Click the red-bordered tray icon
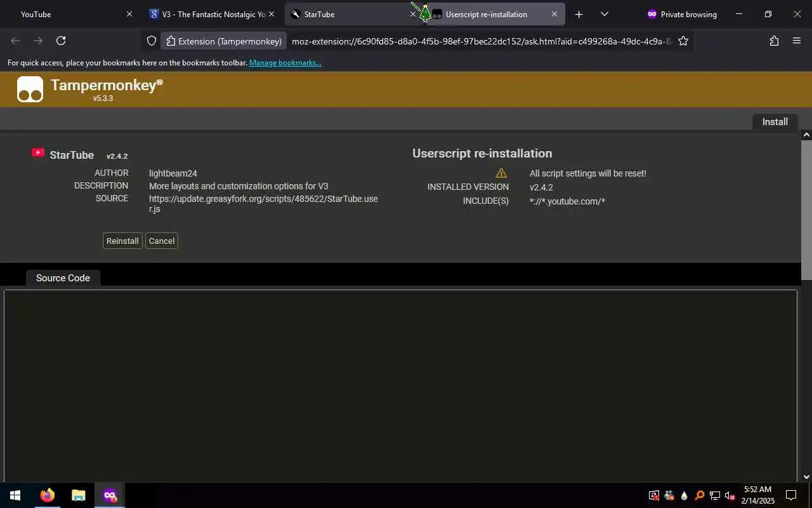This screenshot has height=508, width=812. tap(653, 495)
